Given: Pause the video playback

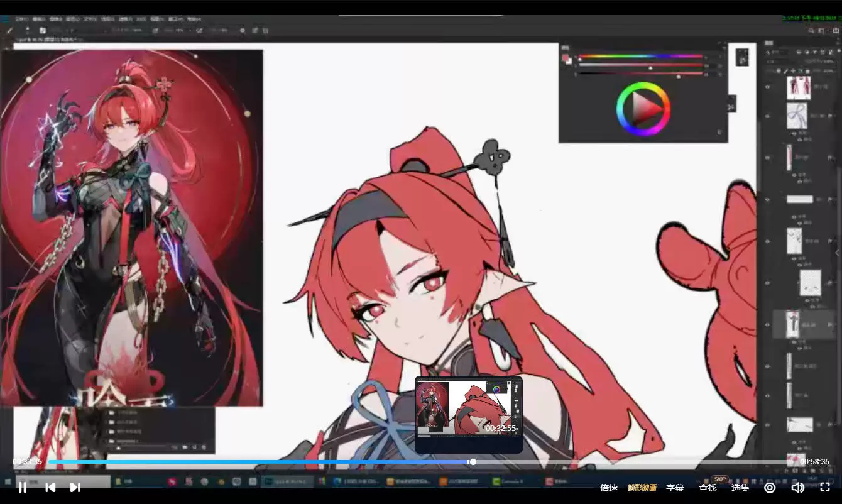Looking at the screenshot, I should 23,487.
